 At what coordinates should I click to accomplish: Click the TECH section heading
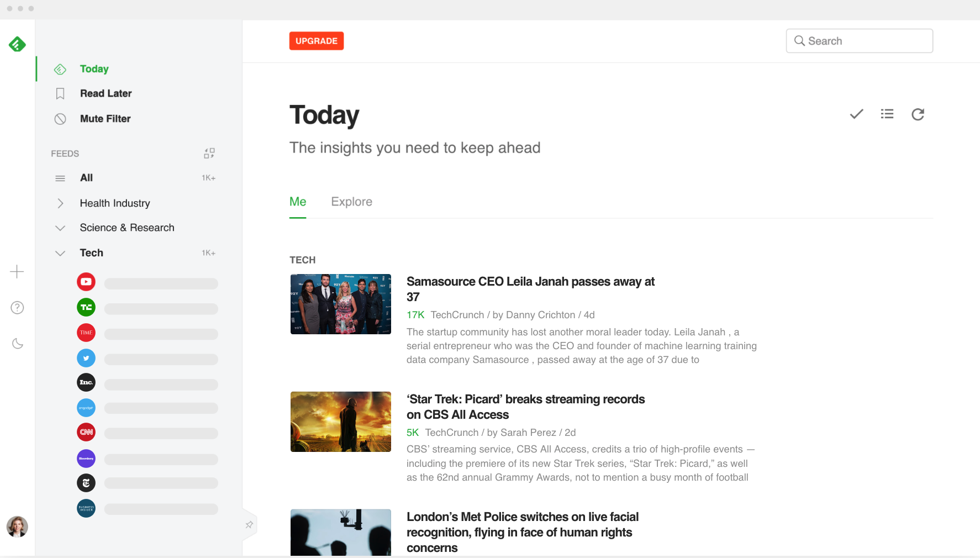tap(303, 260)
